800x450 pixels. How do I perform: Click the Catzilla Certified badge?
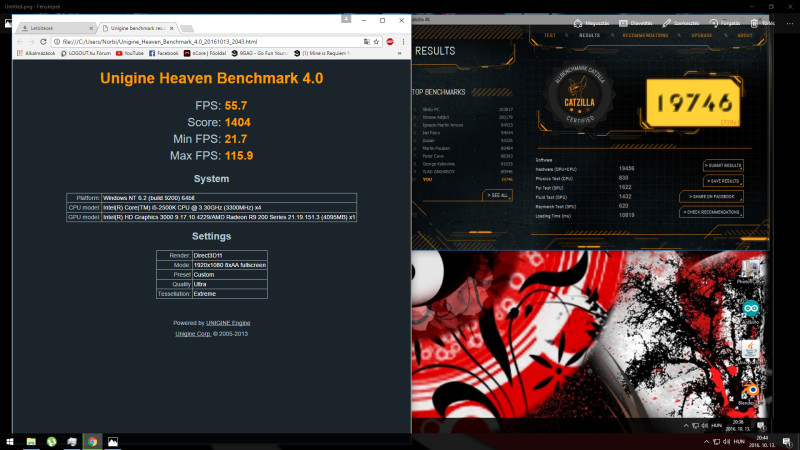[579, 96]
